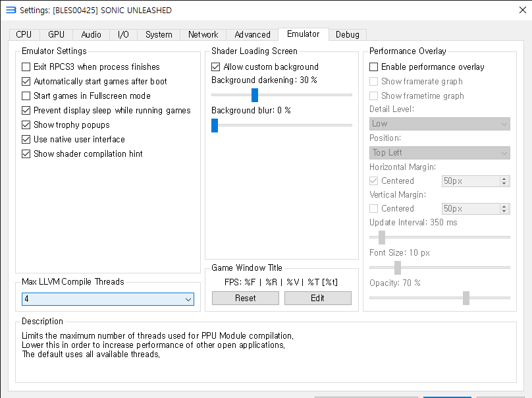Click Background blur slider handle

(215, 125)
